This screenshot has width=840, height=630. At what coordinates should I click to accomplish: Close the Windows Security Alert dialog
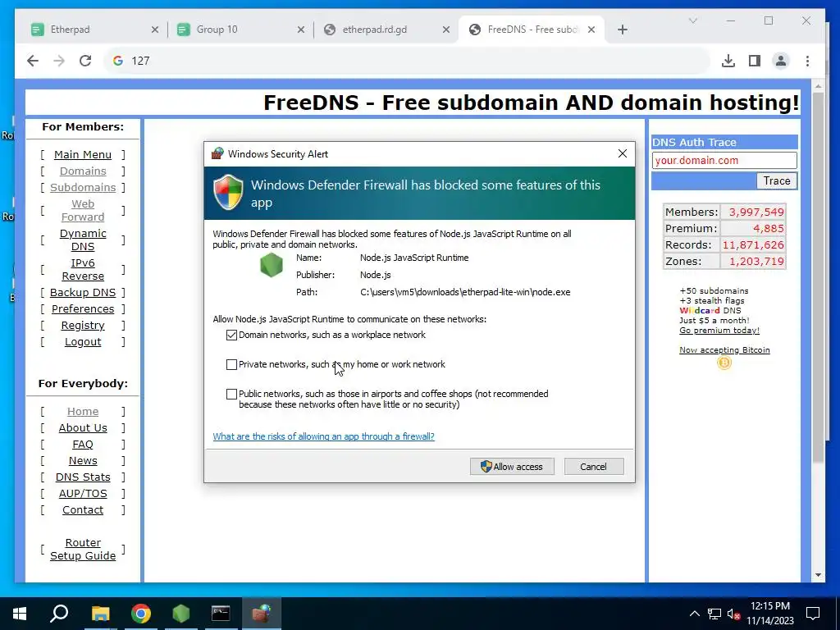(623, 153)
